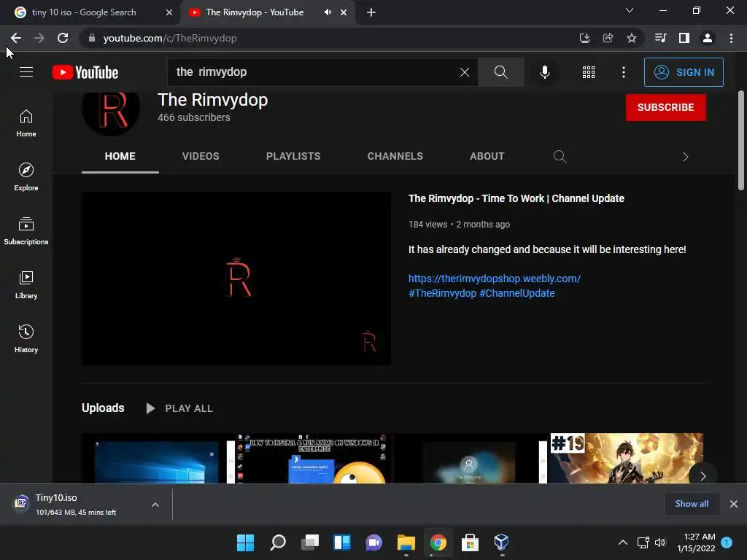747x560 pixels.
Task: Show next uploads with carousel arrow
Action: [703, 475]
